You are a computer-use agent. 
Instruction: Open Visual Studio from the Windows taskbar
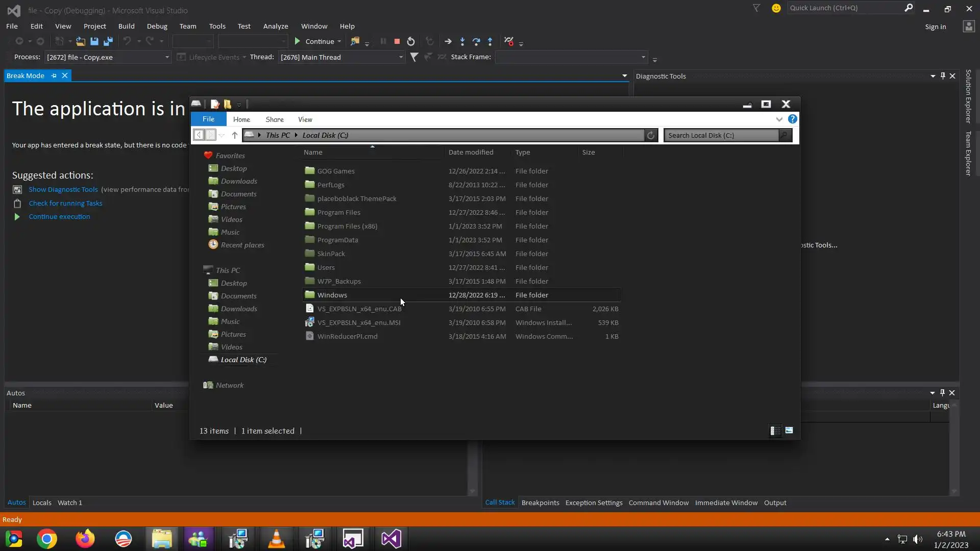click(391, 539)
